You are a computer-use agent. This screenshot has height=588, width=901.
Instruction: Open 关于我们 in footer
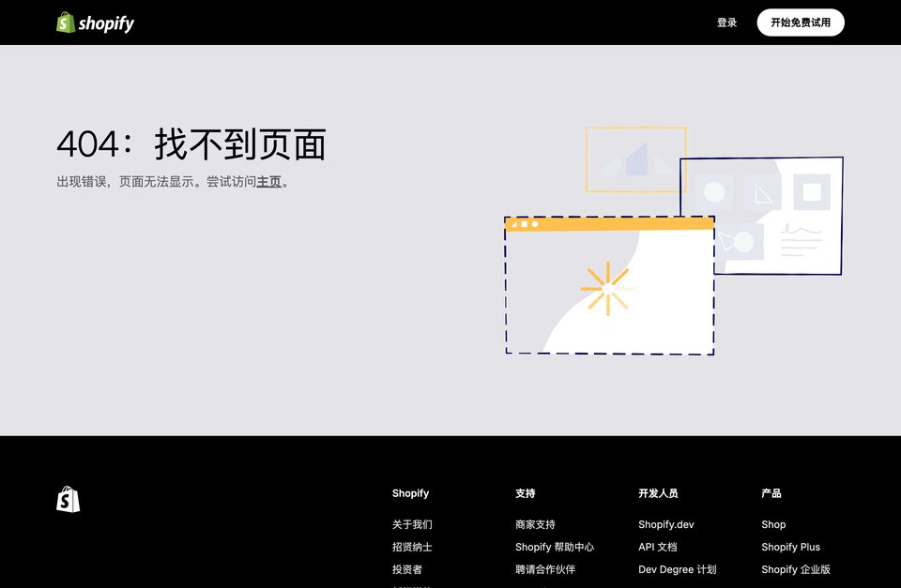tap(412, 524)
